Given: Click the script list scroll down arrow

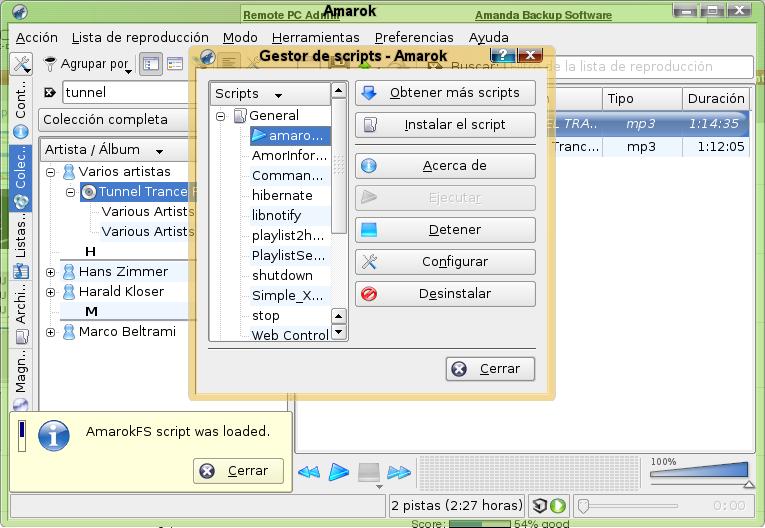Looking at the screenshot, I should click(339, 332).
